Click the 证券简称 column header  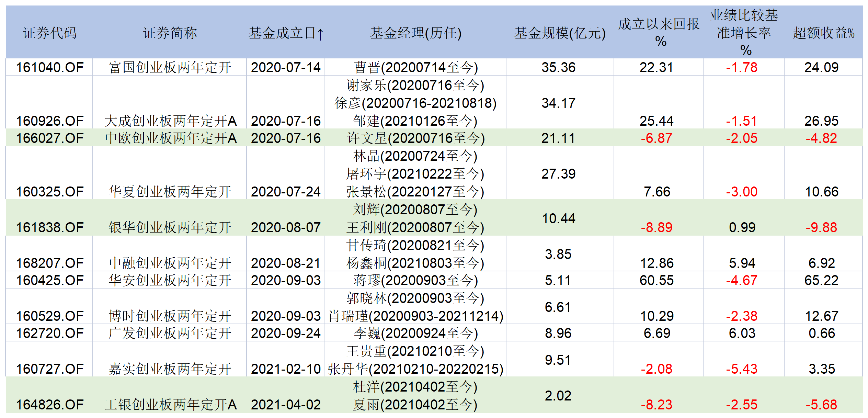(x=170, y=33)
